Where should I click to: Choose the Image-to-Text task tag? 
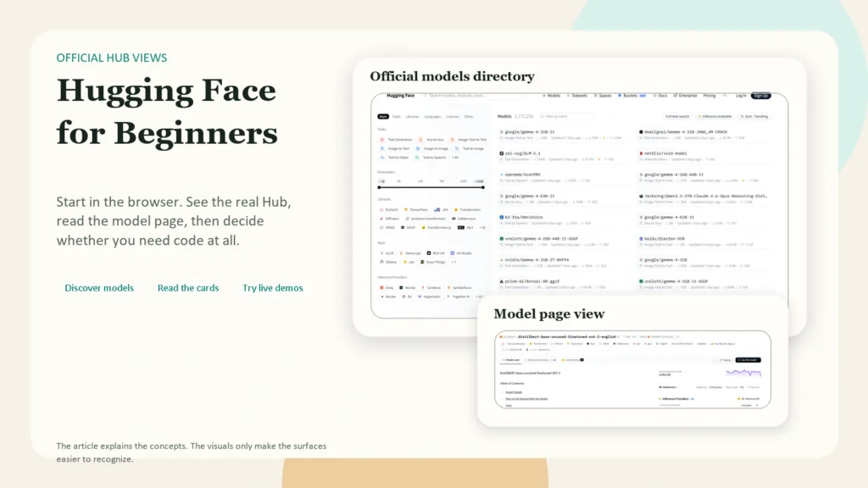coord(395,148)
